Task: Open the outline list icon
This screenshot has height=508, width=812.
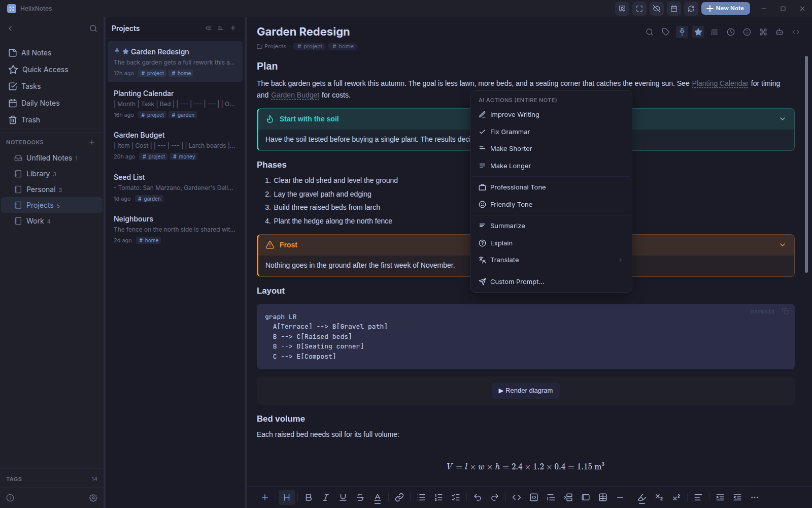Action: (x=715, y=32)
